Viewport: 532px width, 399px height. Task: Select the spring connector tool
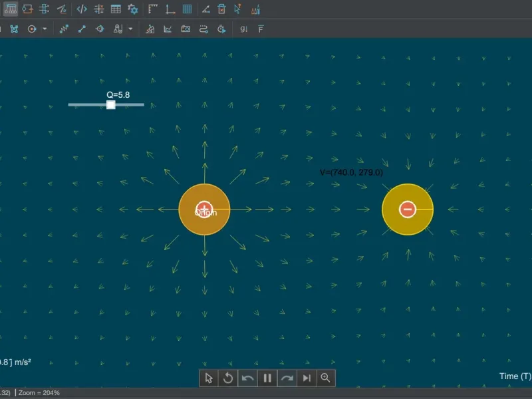[x=64, y=29]
